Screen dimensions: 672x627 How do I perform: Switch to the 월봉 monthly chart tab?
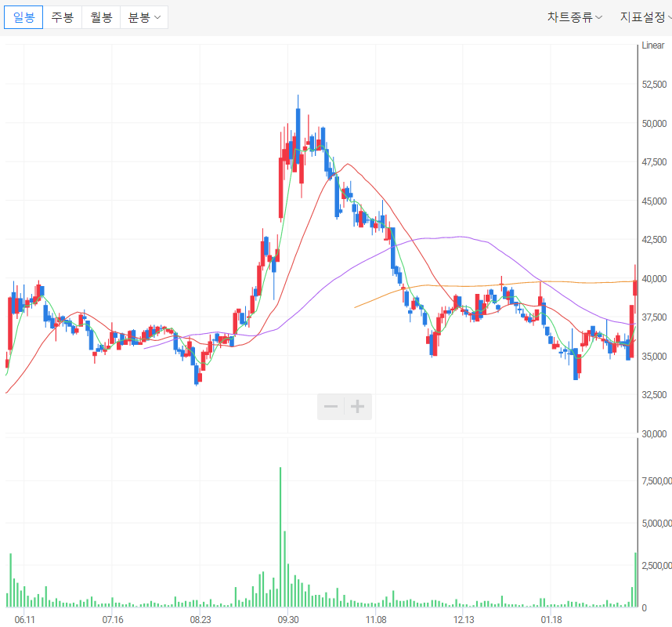click(101, 17)
